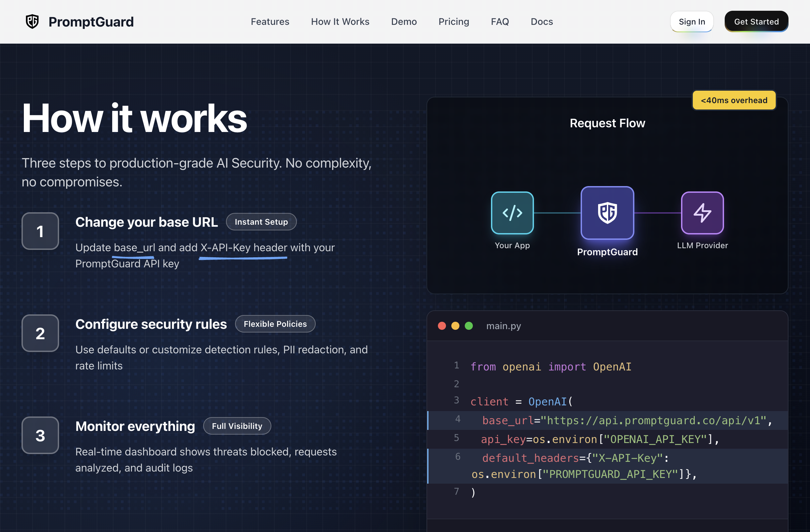Click the PromptGuard shield logo
Viewport: 810px width, 532px height.
[x=32, y=21]
